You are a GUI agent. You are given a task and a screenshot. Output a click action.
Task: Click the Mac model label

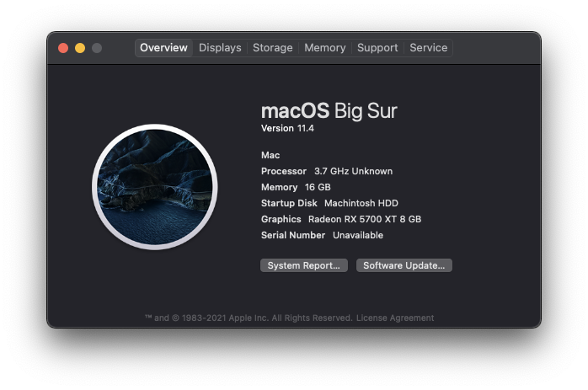click(270, 155)
